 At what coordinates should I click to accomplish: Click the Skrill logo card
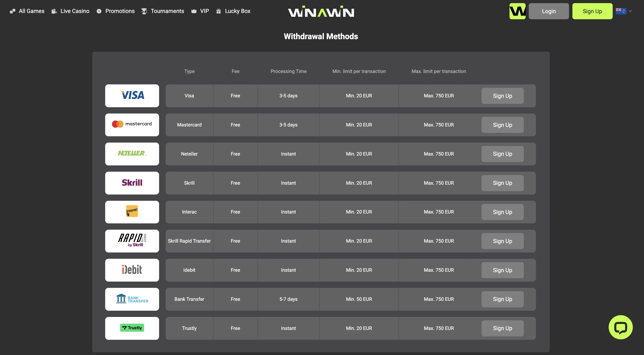(132, 183)
